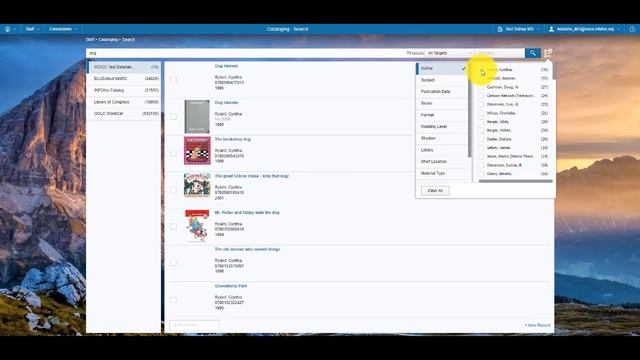The width and height of the screenshot is (640, 360).
Task: Check the Stevenson, Sucie author facet checkbox
Action: (x=481, y=165)
